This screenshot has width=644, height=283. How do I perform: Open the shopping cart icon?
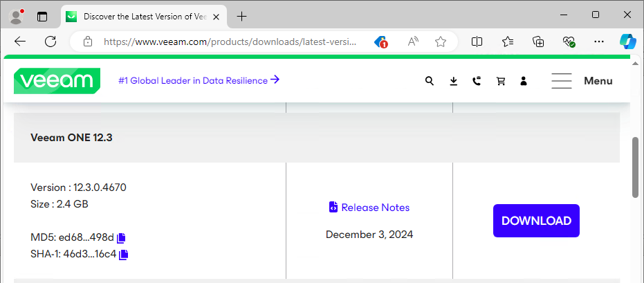pyautogui.click(x=500, y=81)
